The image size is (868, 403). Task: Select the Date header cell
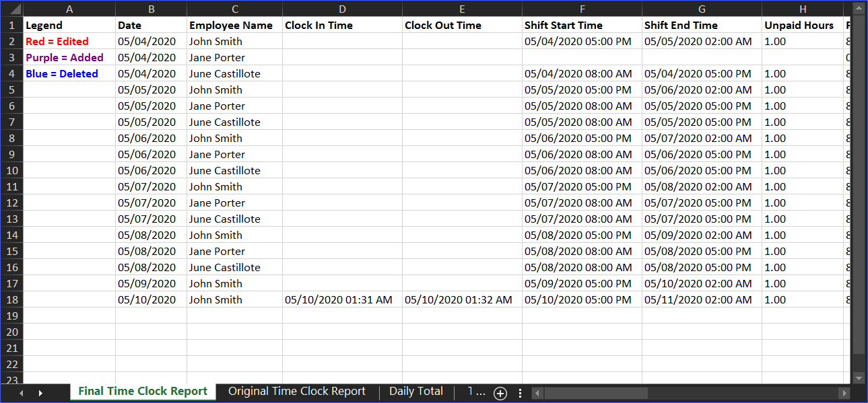[x=152, y=26]
